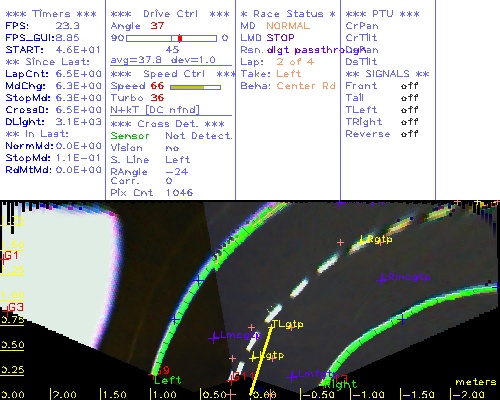Click the Race Status panel header
The image size is (500, 400).
point(288,14)
